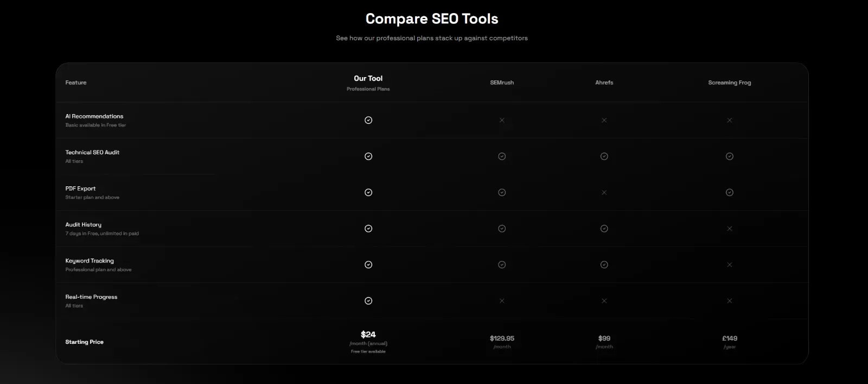Viewport: 868px width, 384px height.
Task: Click Screaming Frog cross for Audit History
Action: pyautogui.click(x=730, y=229)
